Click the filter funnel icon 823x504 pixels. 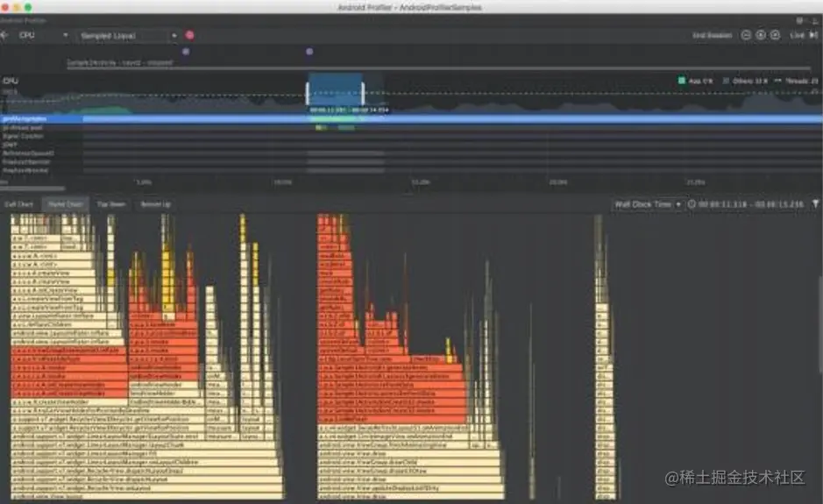coord(816,203)
